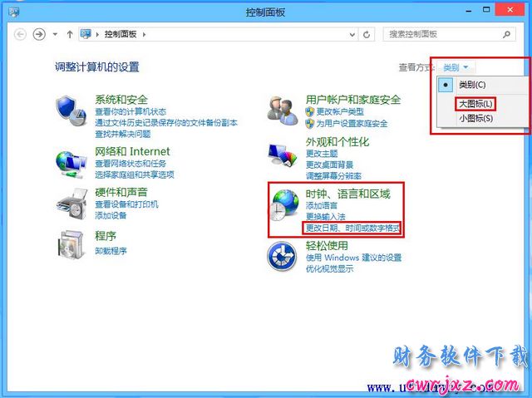Open 选择家庭组和共享选项 link
This screenshot has width=532, height=398.
tap(135, 174)
